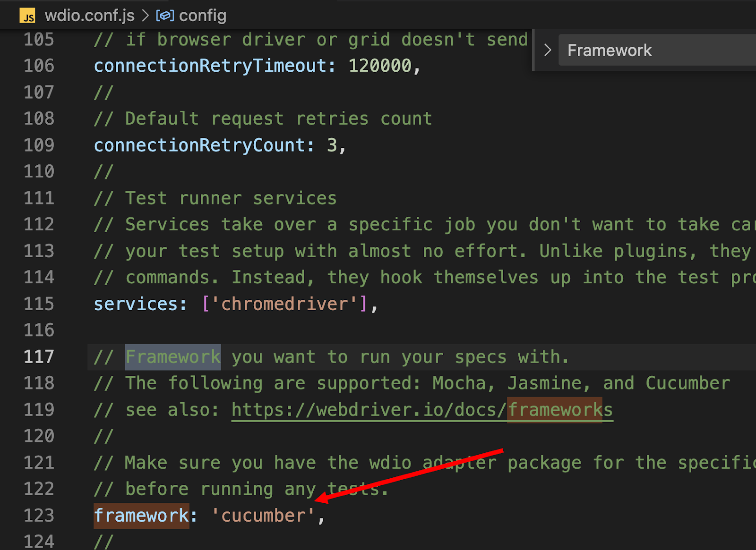This screenshot has height=550, width=756.
Task: Click the JS file icon in breadcrumb
Action: [x=27, y=16]
